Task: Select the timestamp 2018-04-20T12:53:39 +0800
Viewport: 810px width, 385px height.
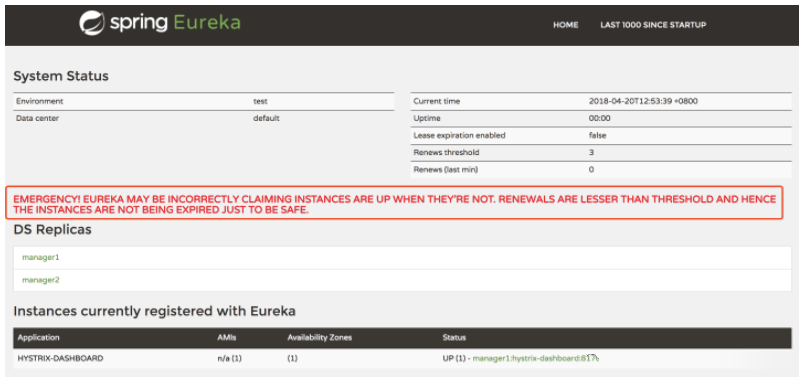Action: coord(643,101)
